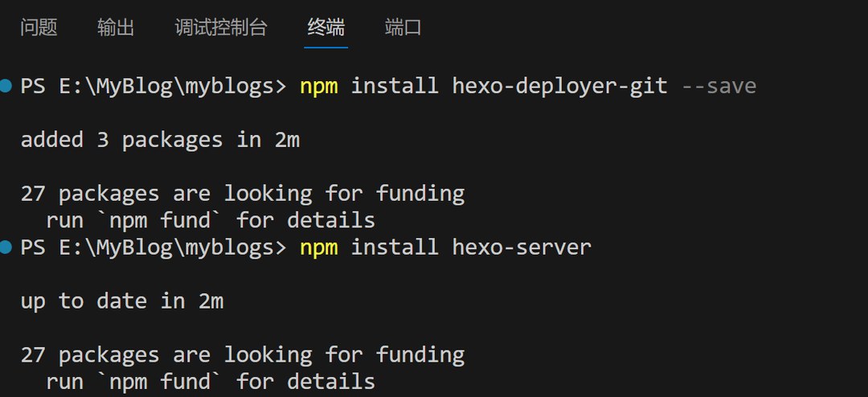868x397 pixels.
Task: Open the 问题 tab
Action: pos(39,27)
